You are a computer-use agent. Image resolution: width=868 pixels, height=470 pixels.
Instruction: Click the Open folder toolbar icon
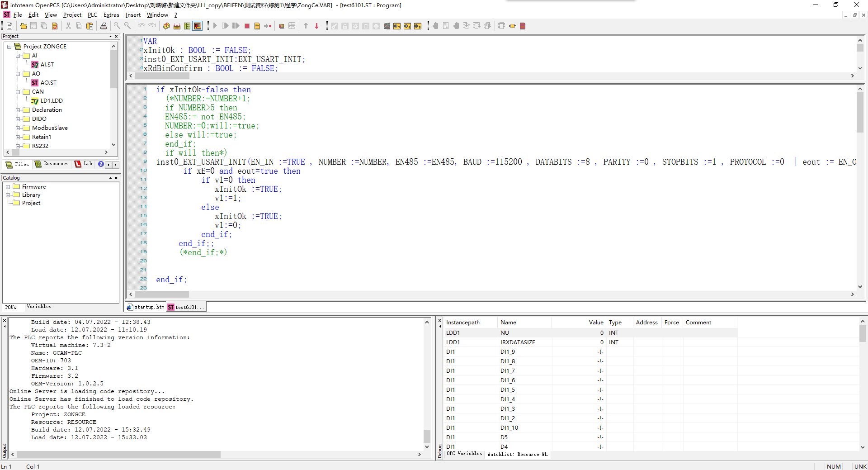[24, 26]
